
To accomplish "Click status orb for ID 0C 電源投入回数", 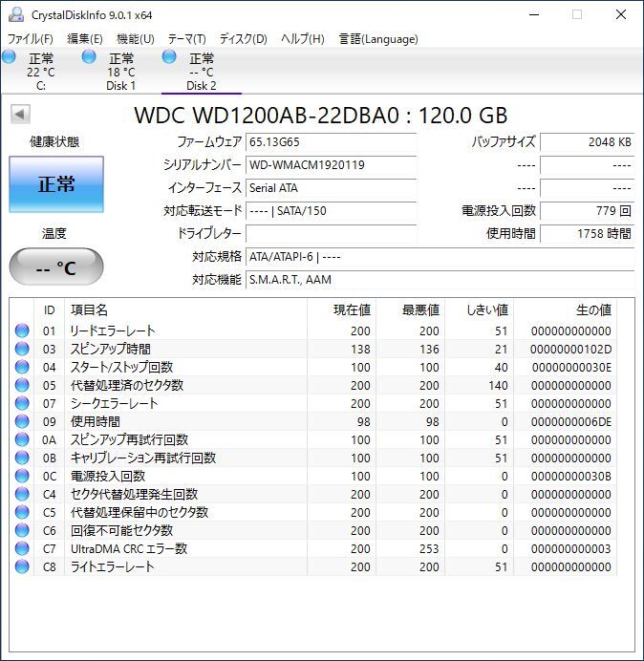I will (x=22, y=476).
